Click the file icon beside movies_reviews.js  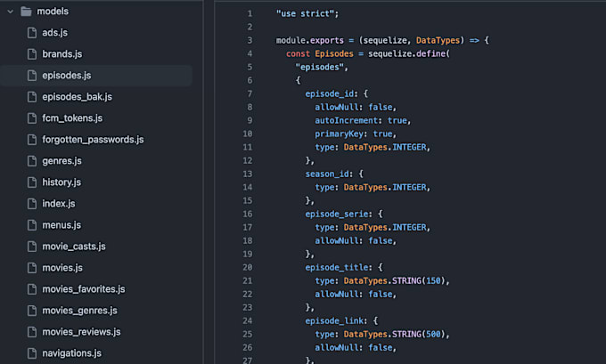click(32, 332)
